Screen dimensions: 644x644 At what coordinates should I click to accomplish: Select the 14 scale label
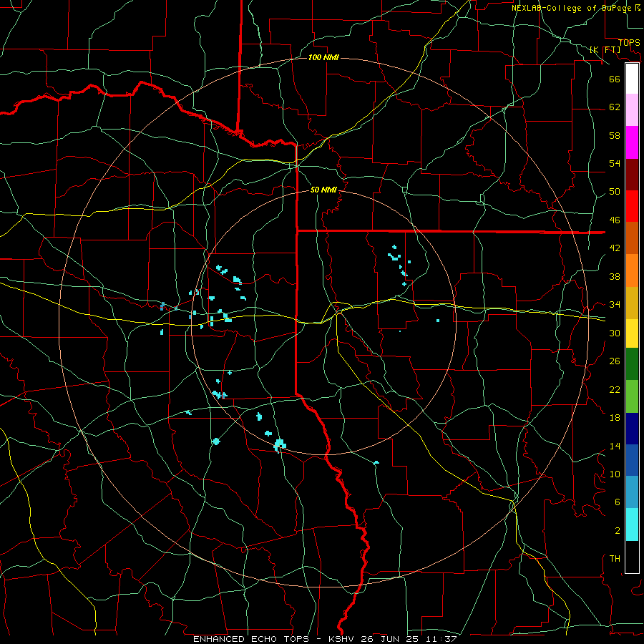pyautogui.click(x=615, y=446)
